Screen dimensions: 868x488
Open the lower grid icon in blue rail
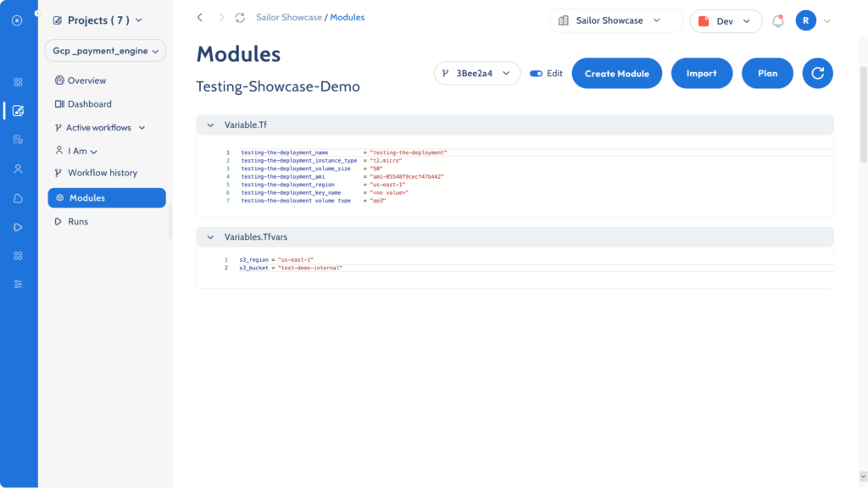tap(18, 256)
